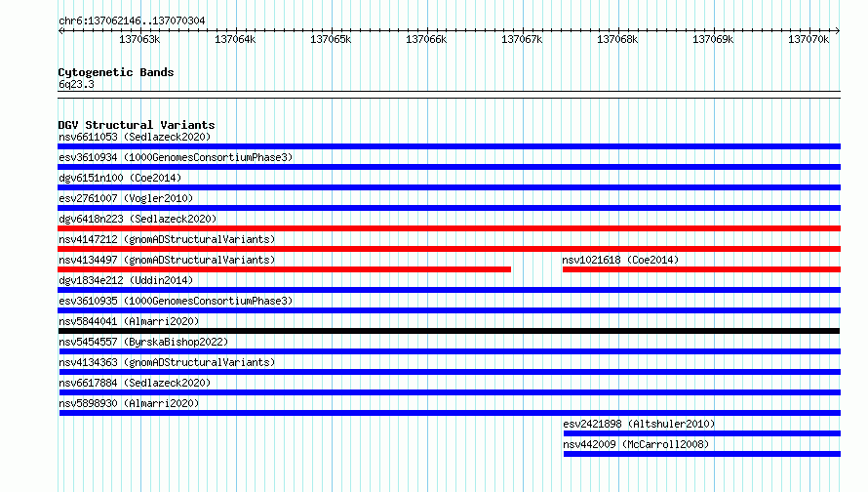This screenshot has width=868, height=492.
Task: Click the 137064k ruler position
Action: tap(235, 39)
